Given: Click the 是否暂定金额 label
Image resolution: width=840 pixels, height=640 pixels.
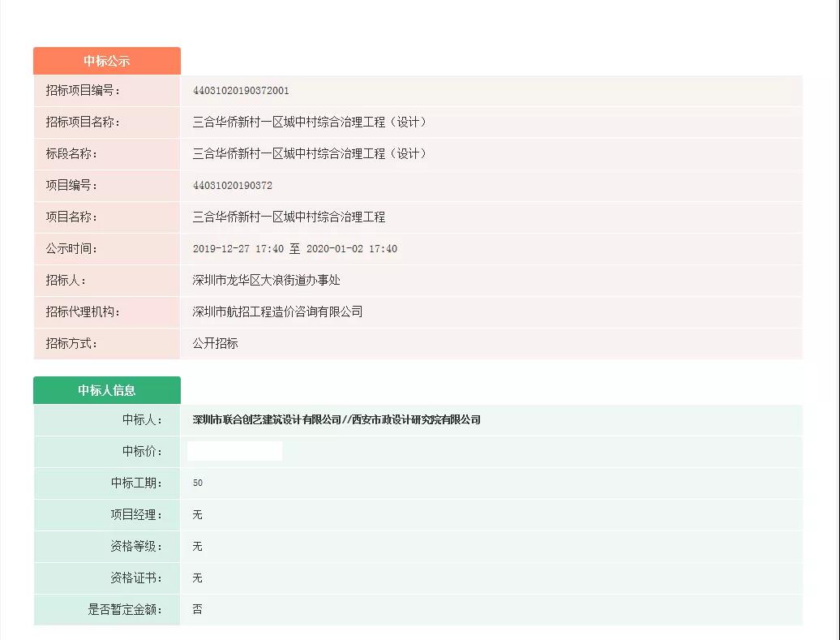Looking at the screenshot, I should [126, 609].
